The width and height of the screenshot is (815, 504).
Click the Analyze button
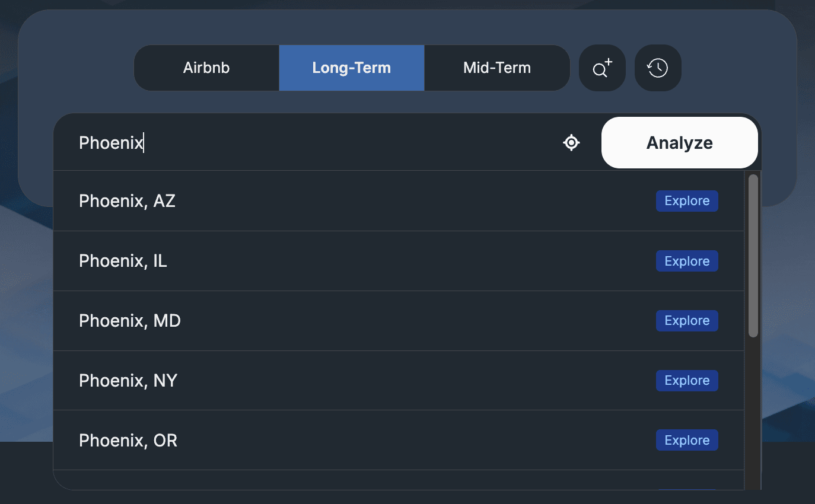[x=679, y=142]
